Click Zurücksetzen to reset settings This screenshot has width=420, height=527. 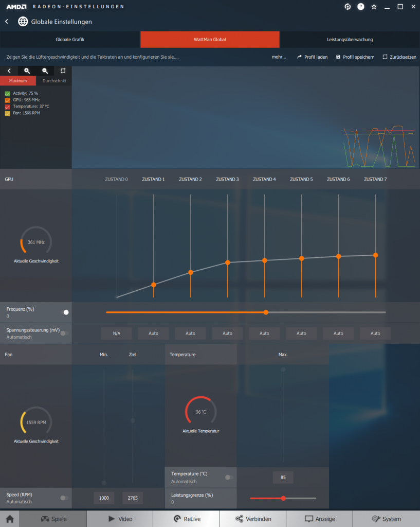pos(399,57)
